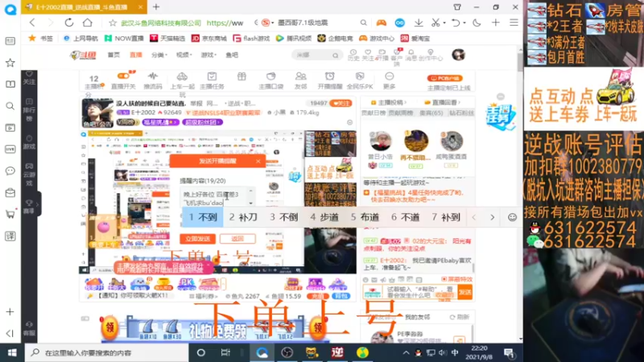Expand the 主播投稿 section arrow

(406, 102)
